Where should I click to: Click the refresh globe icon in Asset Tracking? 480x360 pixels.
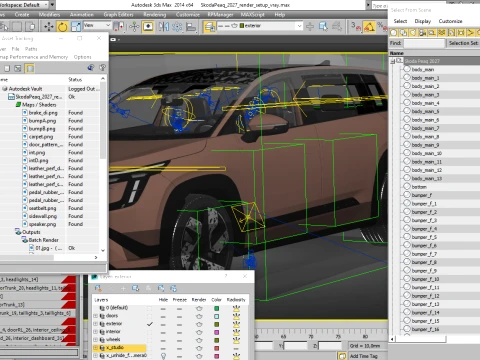pos(90,68)
